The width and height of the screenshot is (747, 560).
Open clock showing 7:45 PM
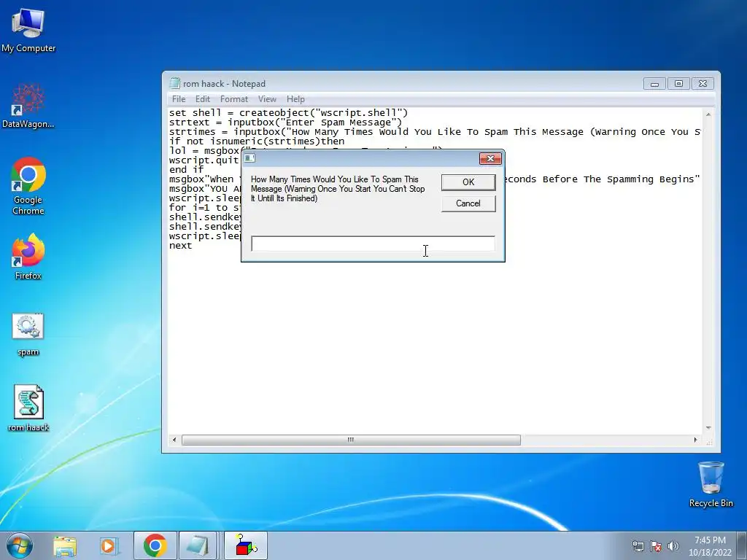[710, 545]
